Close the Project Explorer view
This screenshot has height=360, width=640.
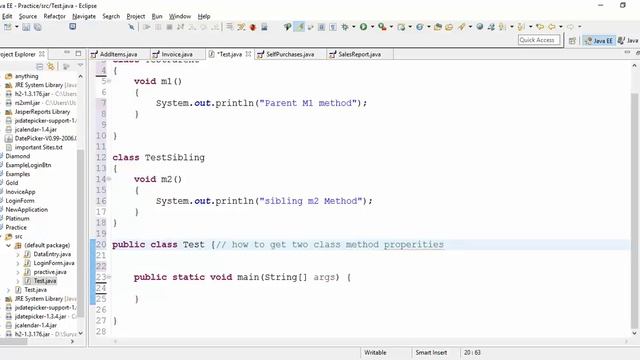tap(42, 54)
